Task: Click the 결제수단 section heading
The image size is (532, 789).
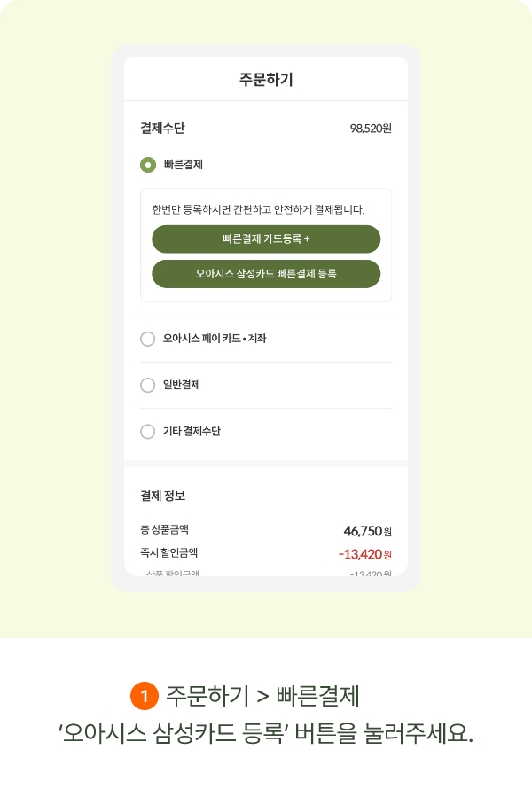Action: click(x=162, y=129)
